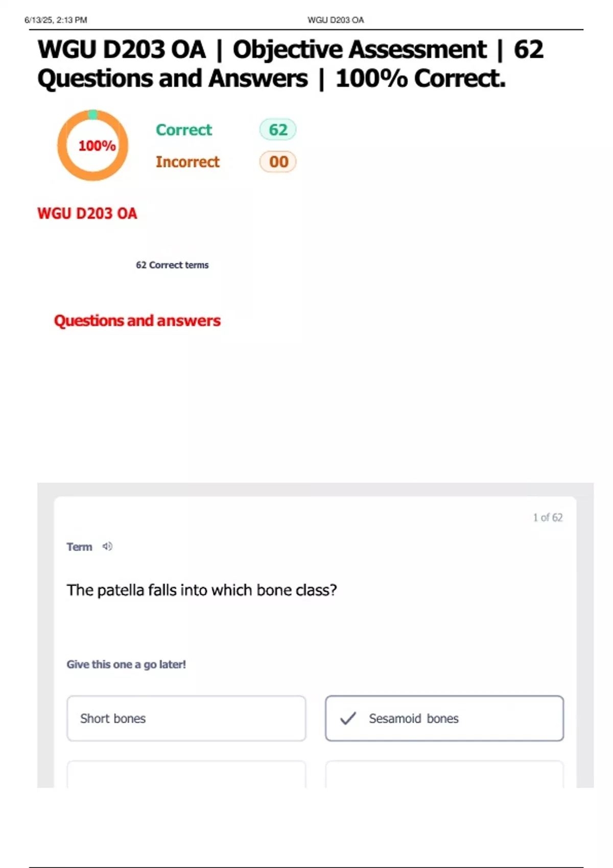Click the red "Questions and answers" heading

point(137,321)
